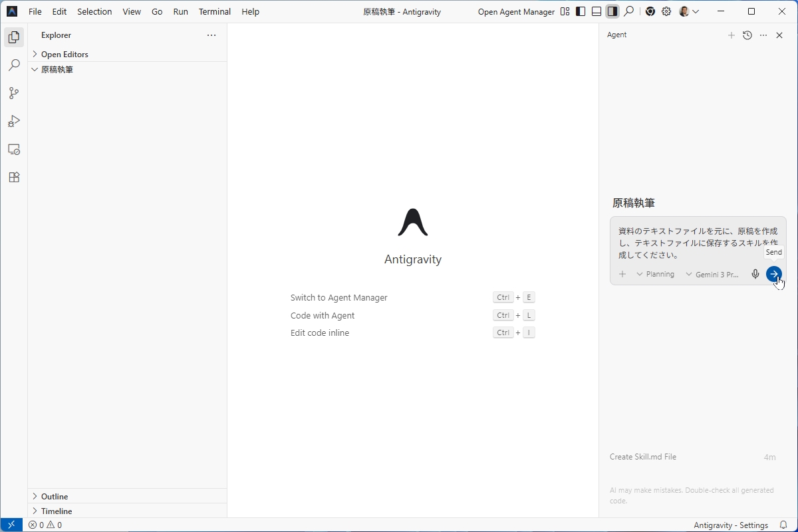Open the Go menu

157,11
